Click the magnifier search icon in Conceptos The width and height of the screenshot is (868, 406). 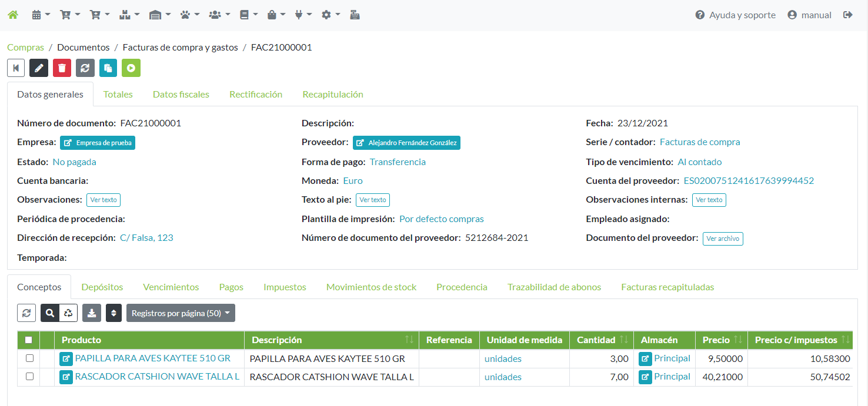pos(50,313)
